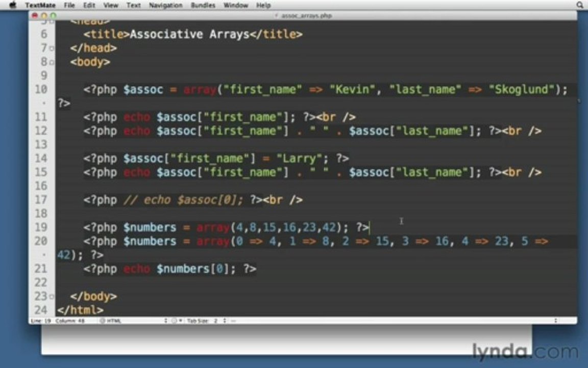
Task: Open the TextMate application menu
Action: click(40, 5)
